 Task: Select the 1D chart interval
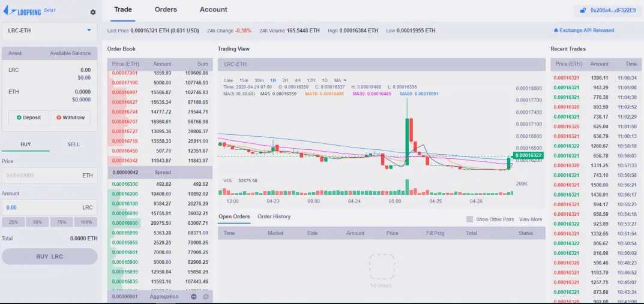click(x=325, y=80)
